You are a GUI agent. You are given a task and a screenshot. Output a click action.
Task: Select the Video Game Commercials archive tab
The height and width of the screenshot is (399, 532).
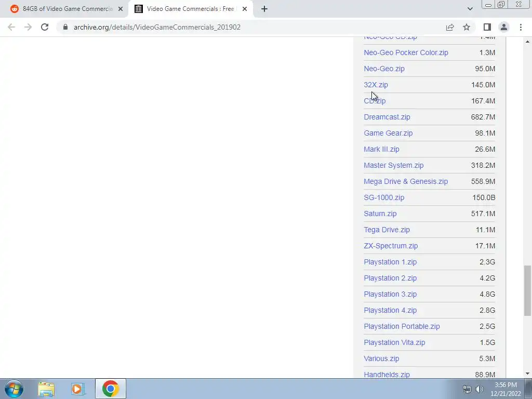click(x=191, y=9)
